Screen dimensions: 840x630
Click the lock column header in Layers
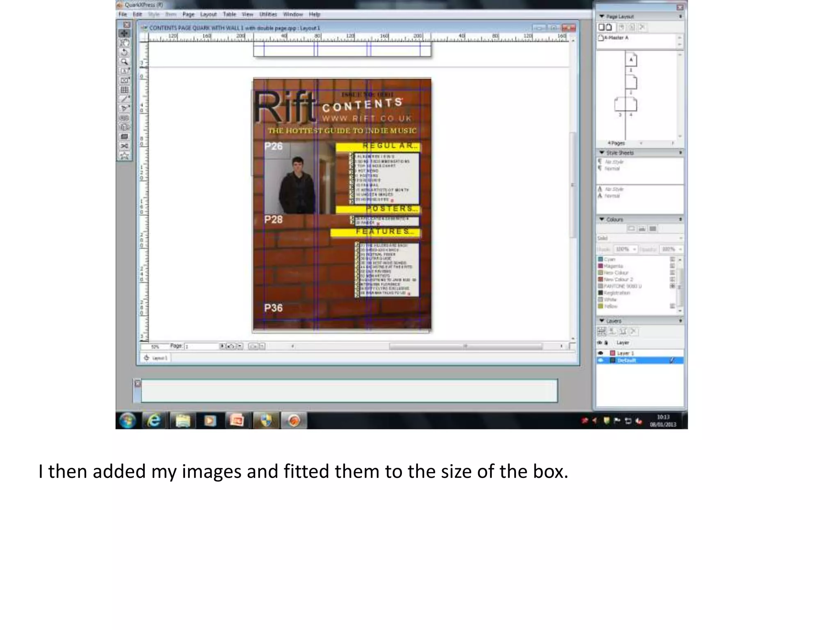pyautogui.click(x=606, y=342)
